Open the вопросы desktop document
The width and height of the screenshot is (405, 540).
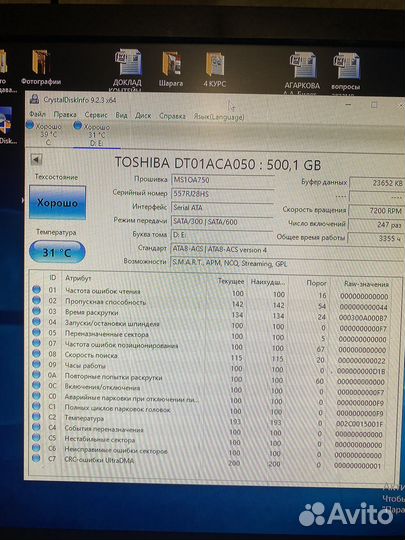346,72
